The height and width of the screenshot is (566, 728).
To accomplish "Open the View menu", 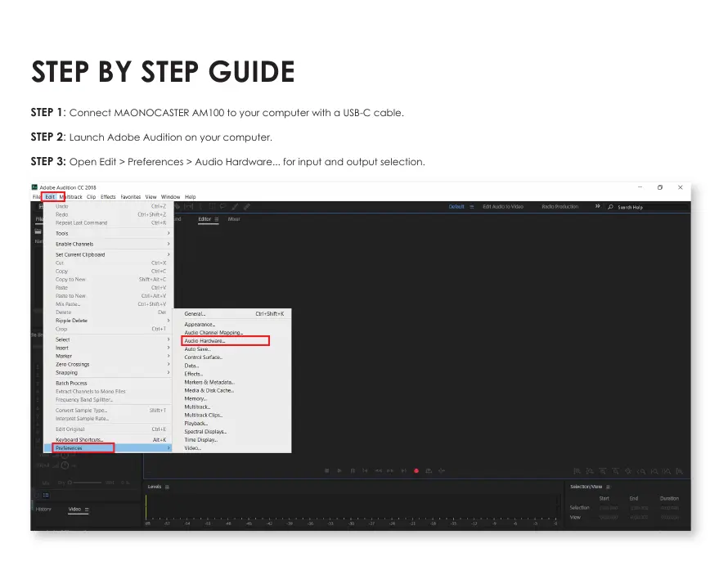I will point(151,197).
